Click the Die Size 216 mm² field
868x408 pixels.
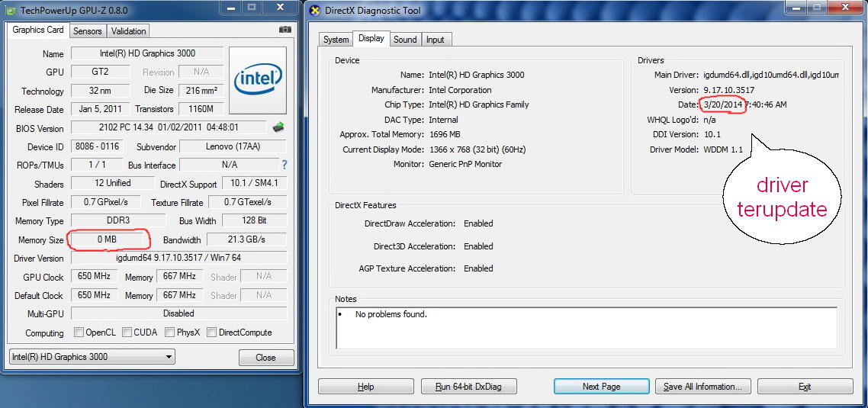click(x=201, y=90)
